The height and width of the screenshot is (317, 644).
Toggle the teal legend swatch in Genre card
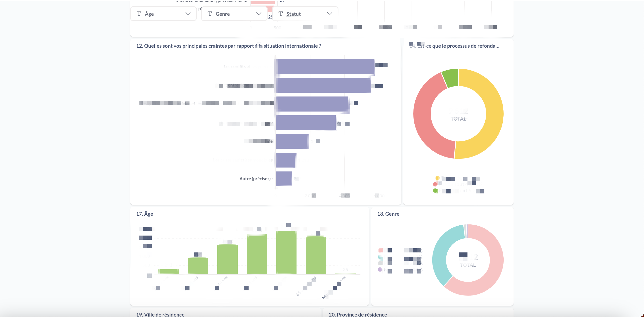tap(381, 257)
